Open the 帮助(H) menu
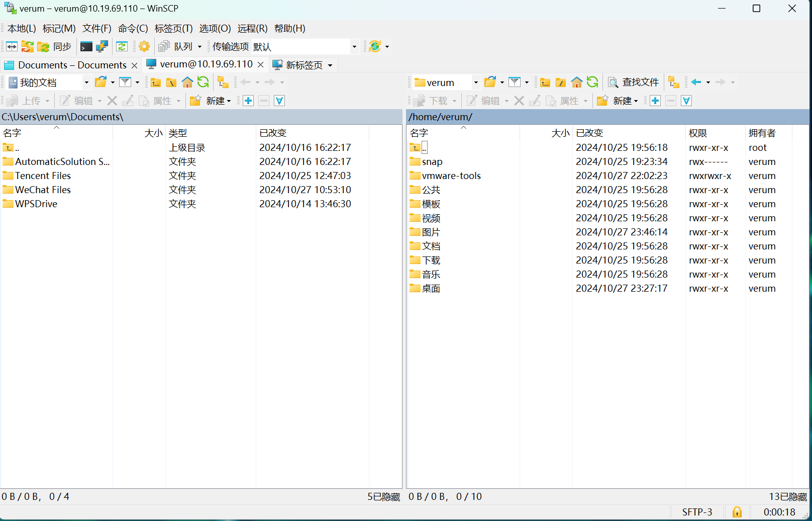The height and width of the screenshot is (521, 812). pos(290,29)
